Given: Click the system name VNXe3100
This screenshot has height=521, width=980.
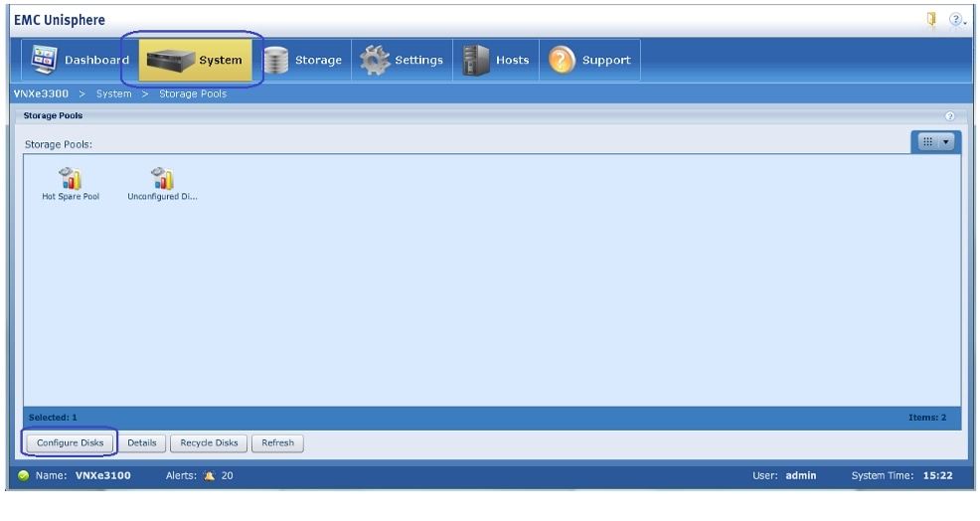Looking at the screenshot, I should tap(103, 476).
